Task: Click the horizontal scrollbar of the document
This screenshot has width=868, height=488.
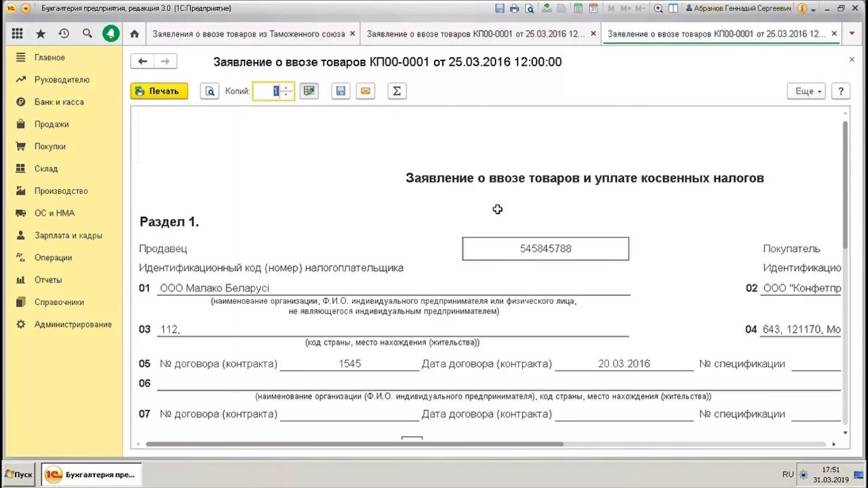Action: pos(355,445)
